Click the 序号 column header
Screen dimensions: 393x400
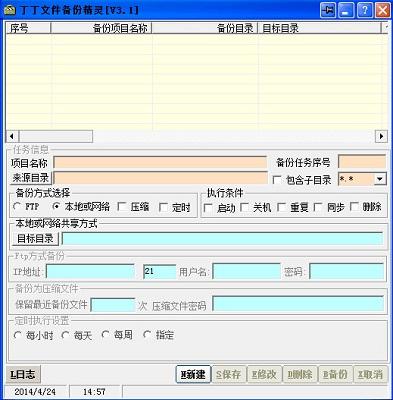point(28,29)
